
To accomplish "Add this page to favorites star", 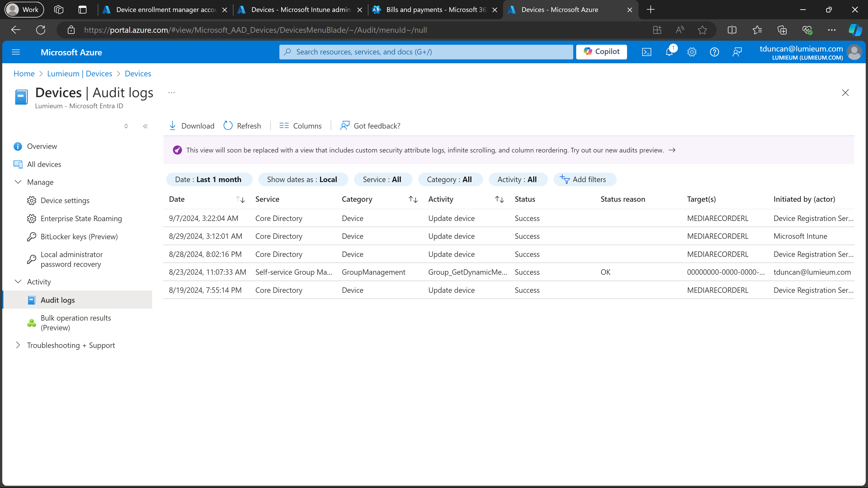I will pos(702,30).
